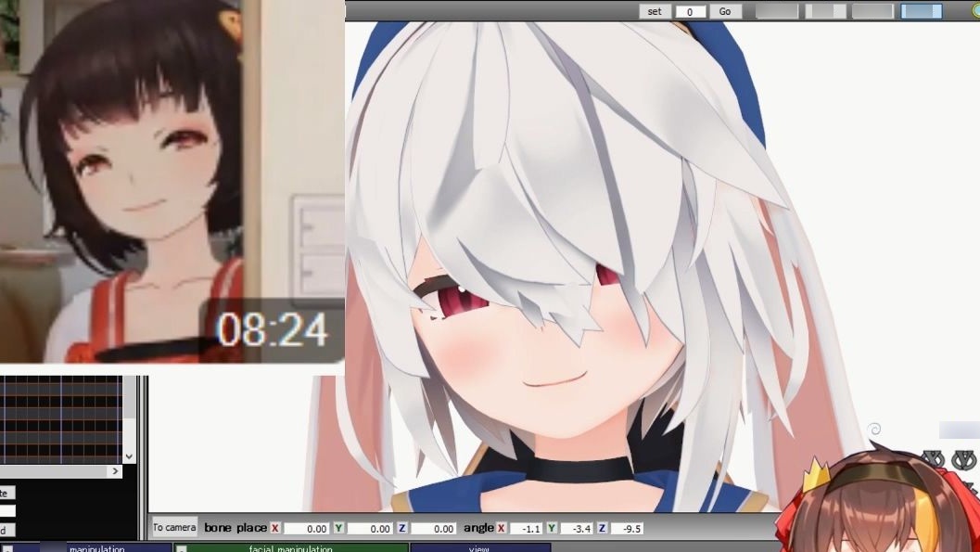Click the timeline horizontal scrollbar right arrow
Image resolution: width=980 pixels, height=552 pixels.
[x=115, y=470]
